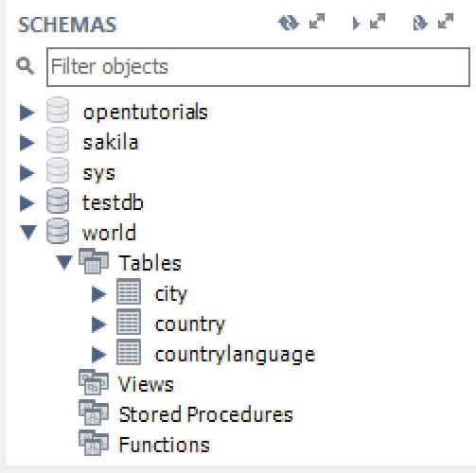The image size is (476, 473).
Task: Expand the countrylanguage table arrow
Action: pyautogui.click(x=98, y=355)
